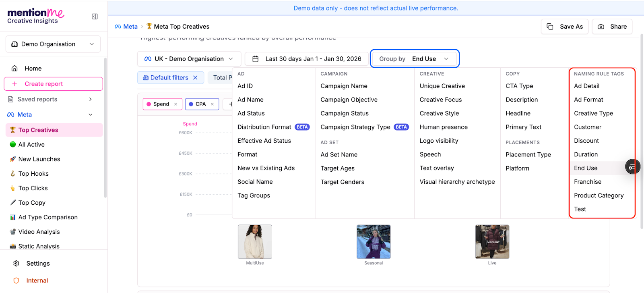Select Ad ID grouping option
The image size is (644, 293).
click(x=245, y=86)
